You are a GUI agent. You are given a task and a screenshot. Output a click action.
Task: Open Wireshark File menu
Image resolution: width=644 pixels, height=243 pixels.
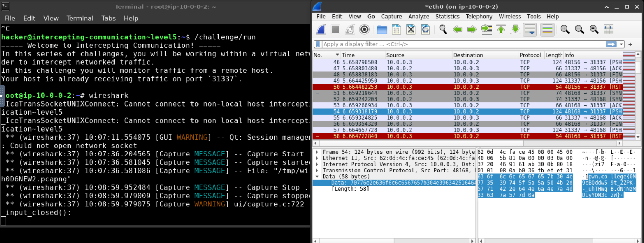tap(321, 17)
